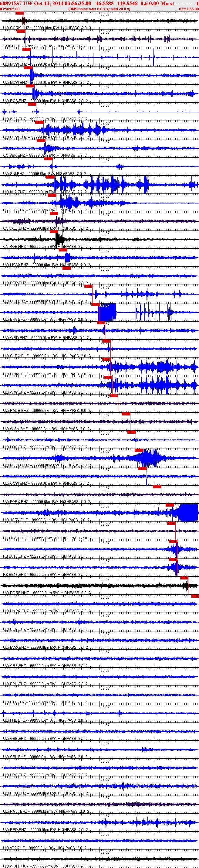The width and height of the screenshot is (199, 868).
Task: Select the UW WOLL HHZ station label
Action: (x=47, y=866)
